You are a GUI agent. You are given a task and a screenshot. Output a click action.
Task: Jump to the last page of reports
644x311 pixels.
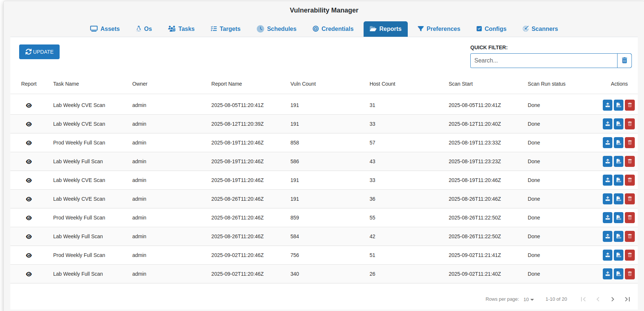627,299
